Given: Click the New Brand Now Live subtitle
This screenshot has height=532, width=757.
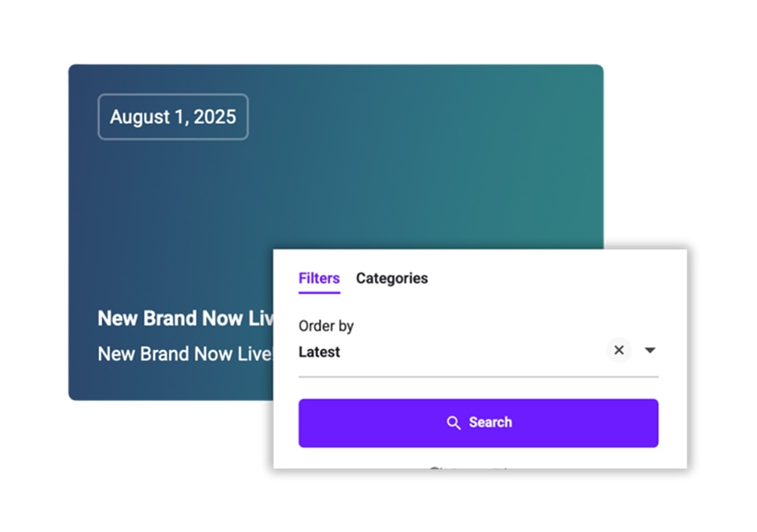Looking at the screenshot, I should pyautogui.click(x=185, y=354).
